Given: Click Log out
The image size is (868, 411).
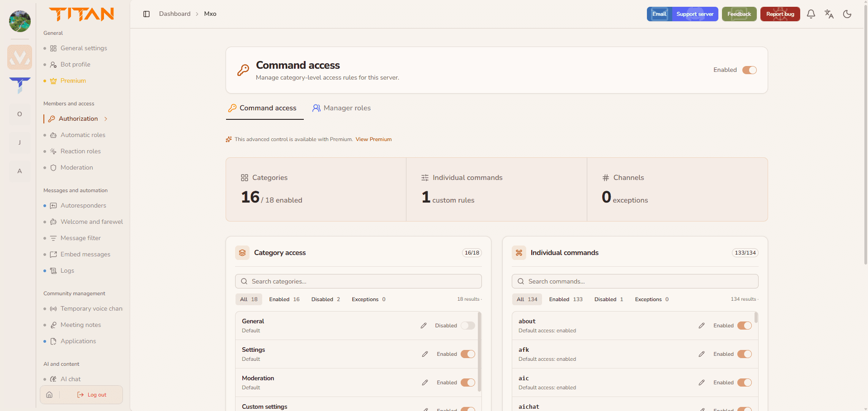Looking at the screenshot, I should [x=92, y=395].
